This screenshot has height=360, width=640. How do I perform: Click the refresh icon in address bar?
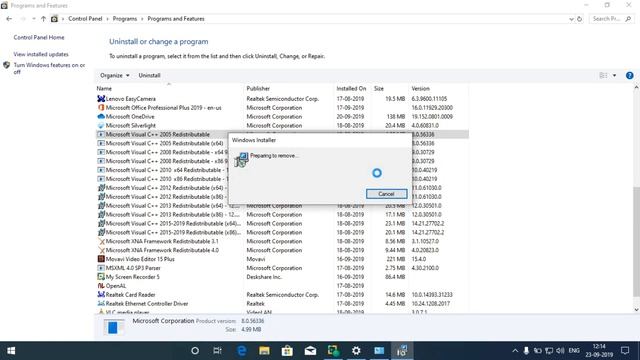click(x=579, y=19)
